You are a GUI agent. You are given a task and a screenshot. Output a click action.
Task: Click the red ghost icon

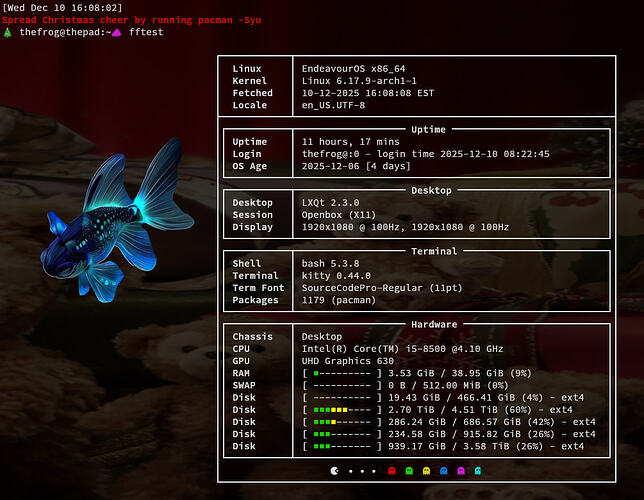click(x=392, y=469)
